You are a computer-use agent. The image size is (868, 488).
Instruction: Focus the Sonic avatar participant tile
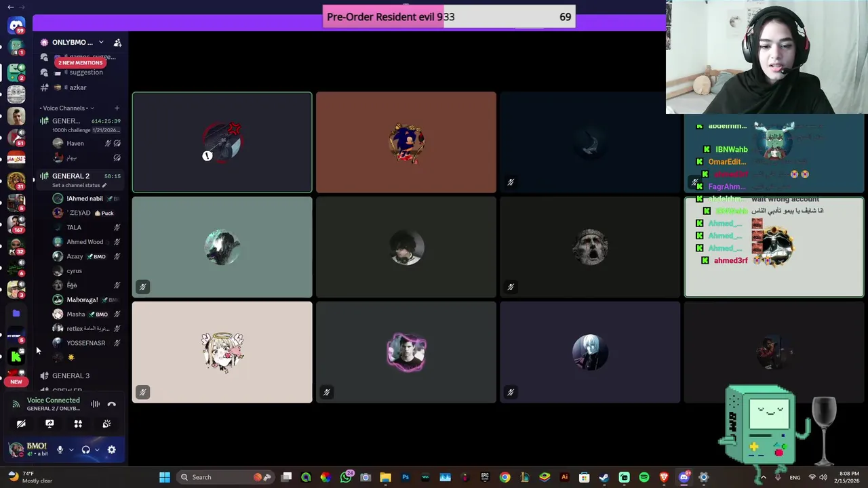406,142
